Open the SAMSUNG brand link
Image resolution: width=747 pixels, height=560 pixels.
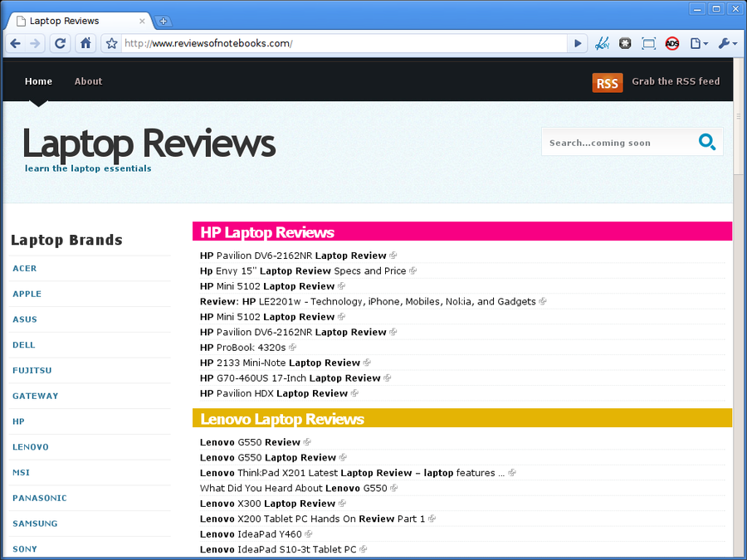click(35, 523)
